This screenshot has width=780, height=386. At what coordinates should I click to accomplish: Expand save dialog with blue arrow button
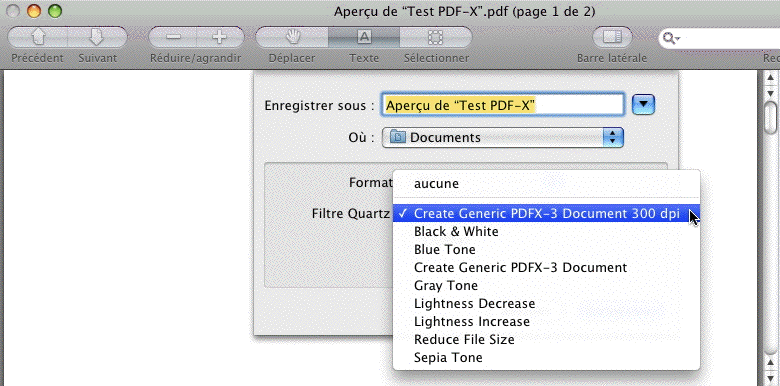(643, 104)
